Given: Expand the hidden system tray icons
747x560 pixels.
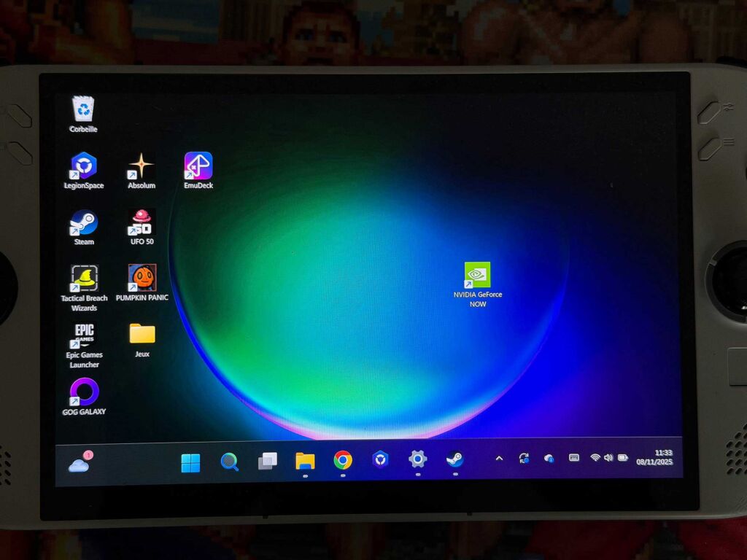Looking at the screenshot, I should [499, 459].
